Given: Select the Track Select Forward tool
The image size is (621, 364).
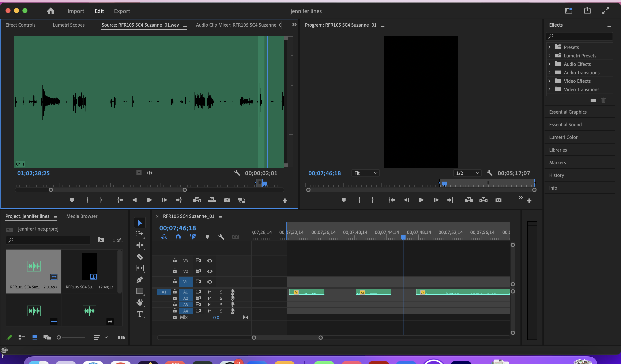Looking at the screenshot, I should tap(140, 234).
